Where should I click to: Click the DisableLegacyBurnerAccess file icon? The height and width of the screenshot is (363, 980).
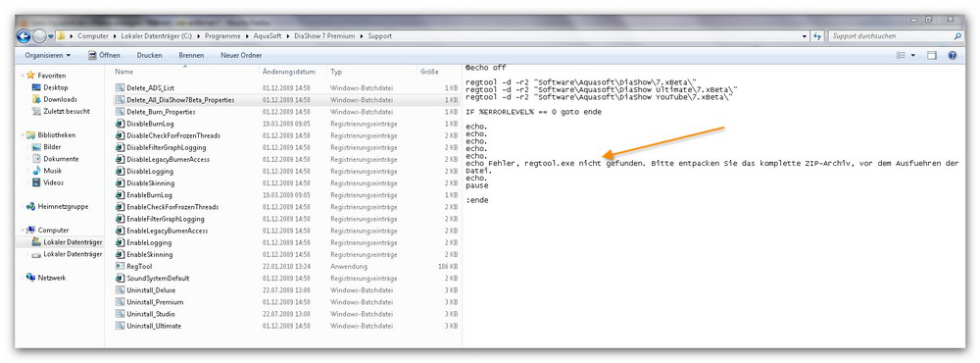pos(120,160)
